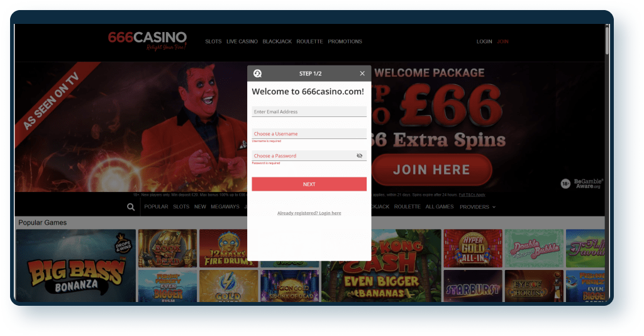644x336 pixels.
Task: Open the Slots menu in header
Action: tap(213, 42)
